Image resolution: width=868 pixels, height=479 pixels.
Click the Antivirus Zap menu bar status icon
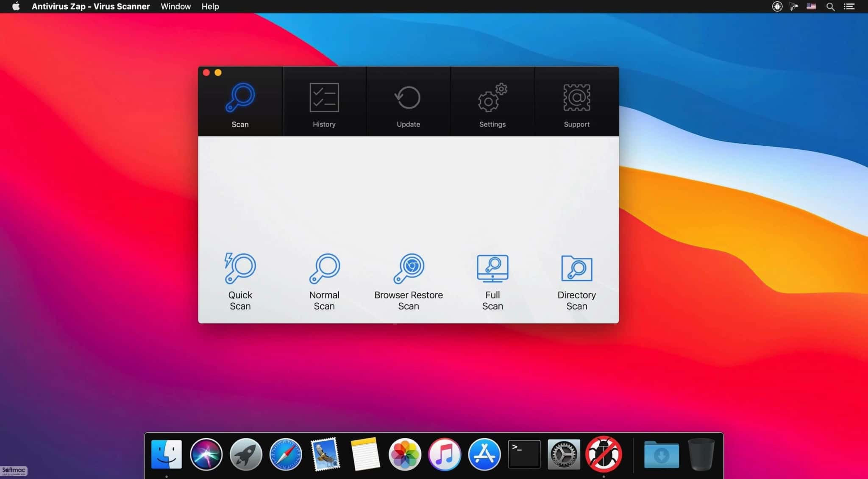click(777, 6)
